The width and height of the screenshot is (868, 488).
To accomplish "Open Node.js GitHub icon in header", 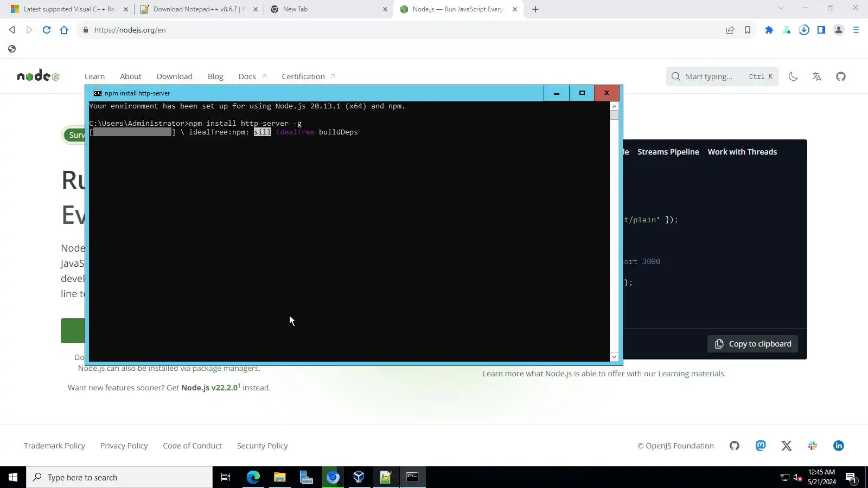I will tap(841, 76).
